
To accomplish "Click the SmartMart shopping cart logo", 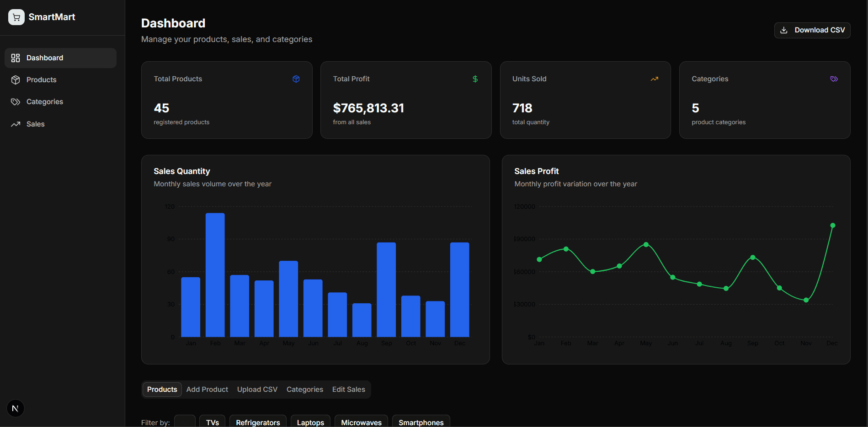I will 16,17.
